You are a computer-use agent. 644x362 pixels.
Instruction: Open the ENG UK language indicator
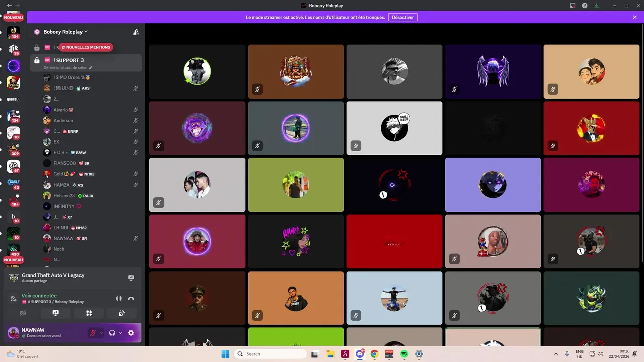tap(580, 354)
